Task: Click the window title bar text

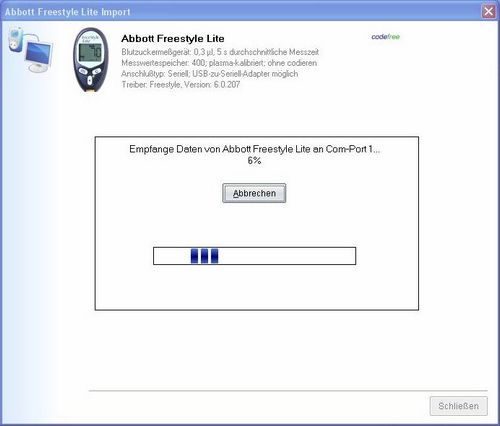Action: (x=68, y=12)
